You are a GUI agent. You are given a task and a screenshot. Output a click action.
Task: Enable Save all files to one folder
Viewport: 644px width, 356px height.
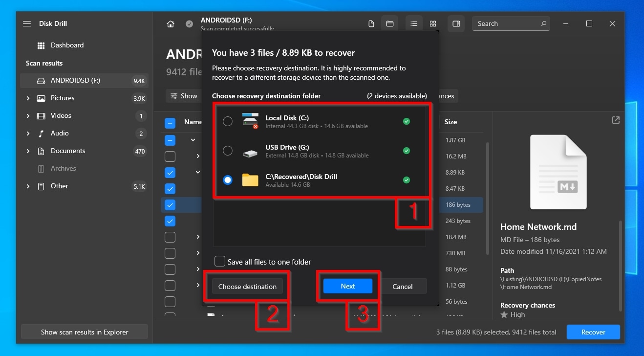[220, 262]
